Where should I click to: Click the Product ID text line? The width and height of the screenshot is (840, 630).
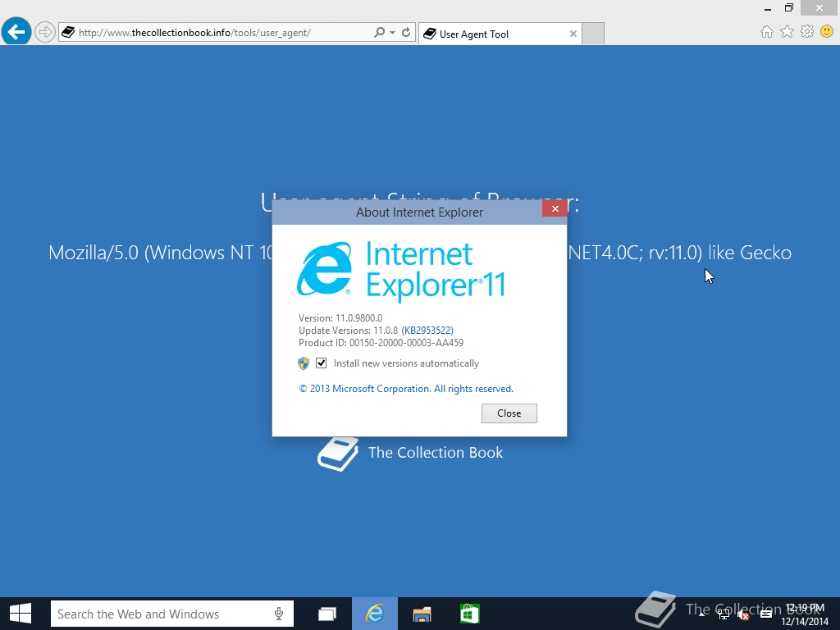click(381, 343)
